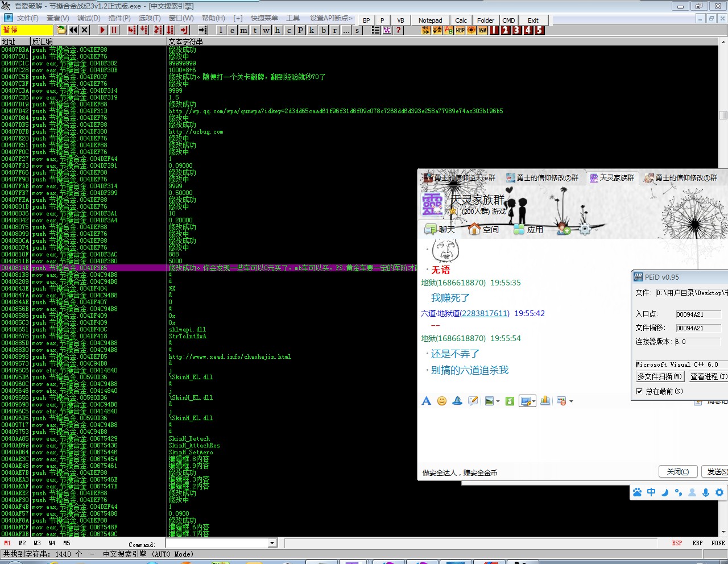Image resolution: width=728 pixels, height=564 pixels.
Task: Click 查看进程(T) button in PEiD
Action: click(708, 376)
